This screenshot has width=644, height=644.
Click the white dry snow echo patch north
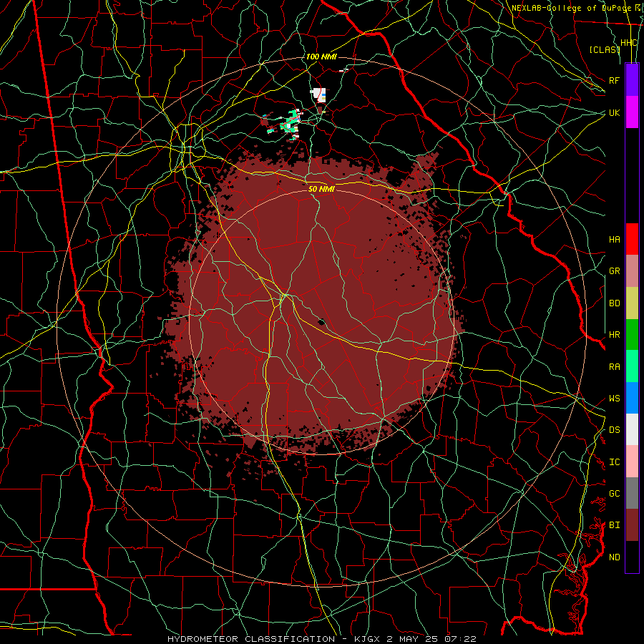319,95
